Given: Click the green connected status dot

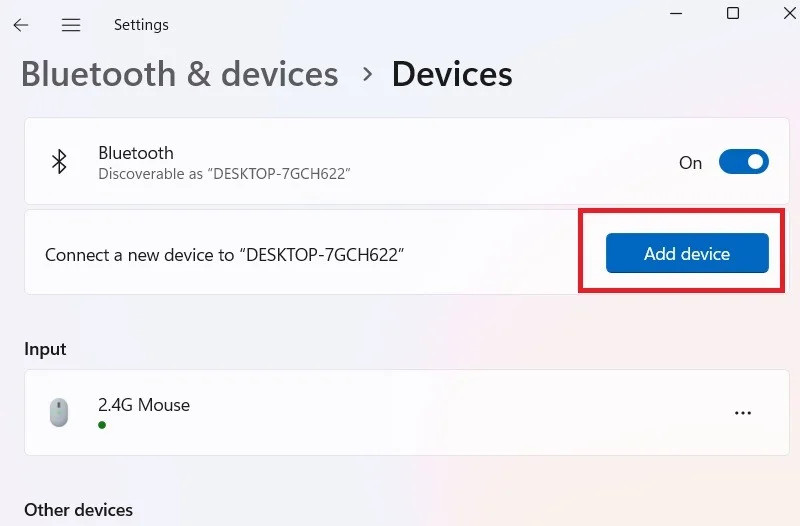Looking at the screenshot, I should coord(102,425).
